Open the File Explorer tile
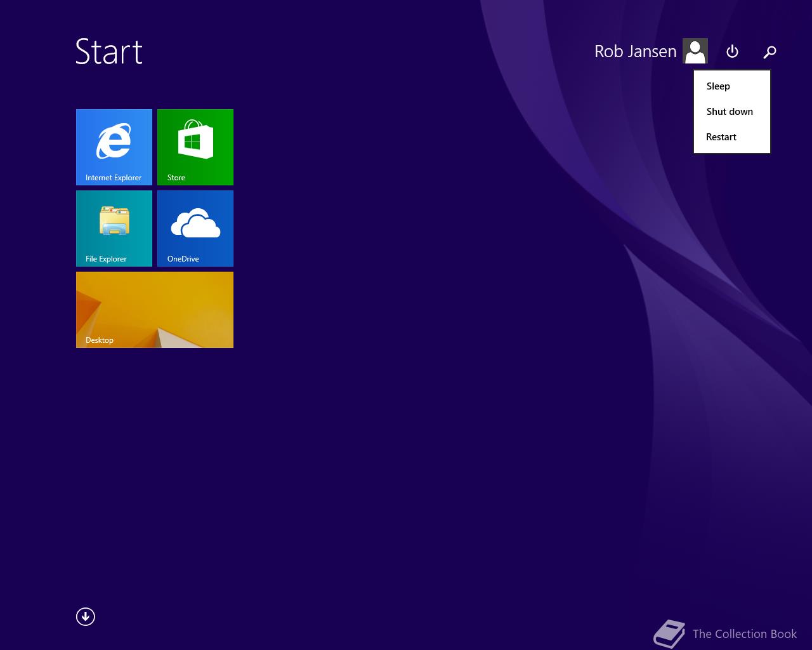The height and width of the screenshot is (650, 812). click(114, 229)
